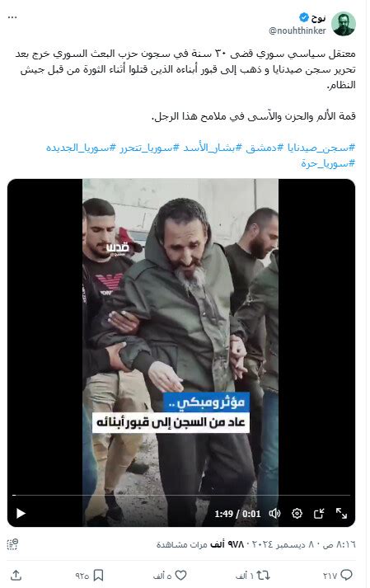Play the embedded video
The height and width of the screenshot is (588, 370).
tap(21, 513)
